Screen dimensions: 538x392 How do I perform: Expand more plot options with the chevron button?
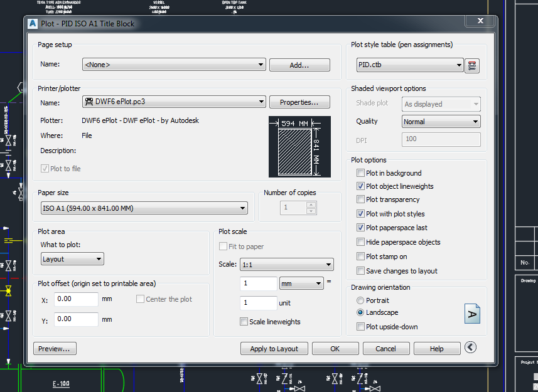click(470, 346)
